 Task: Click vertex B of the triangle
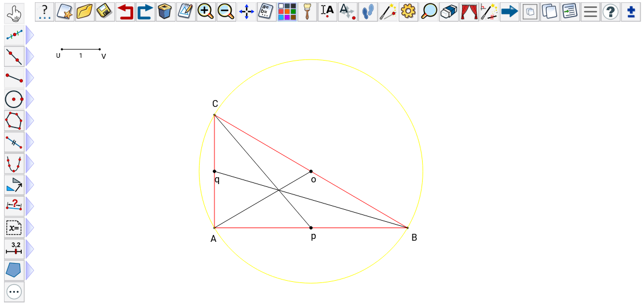click(x=407, y=228)
